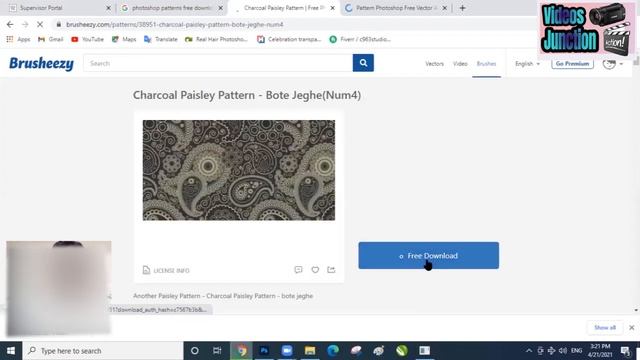Switch to the Pattern Photoshop Free Vector tab
The height and width of the screenshot is (360, 640).
coord(396,8)
